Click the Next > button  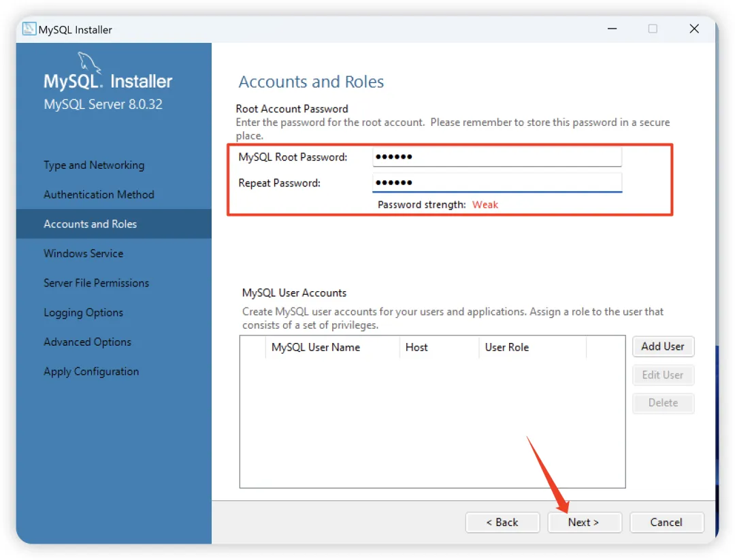coord(584,522)
